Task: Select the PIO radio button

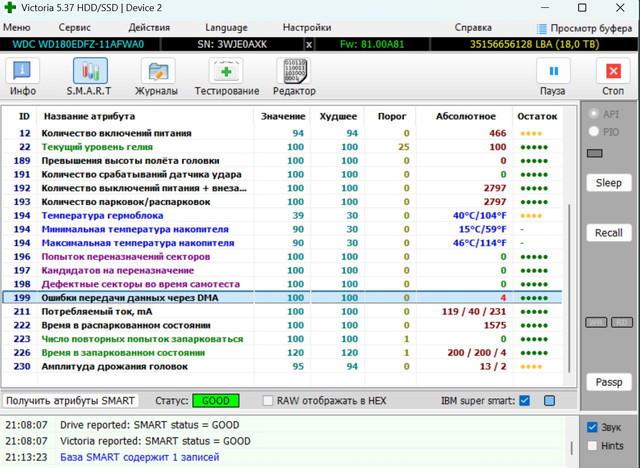Action: pyautogui.click(x=594, y=131)
